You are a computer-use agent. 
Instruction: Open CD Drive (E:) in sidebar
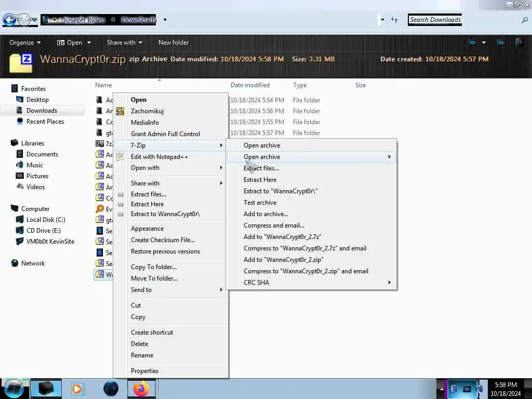click(x=43, y=231)
